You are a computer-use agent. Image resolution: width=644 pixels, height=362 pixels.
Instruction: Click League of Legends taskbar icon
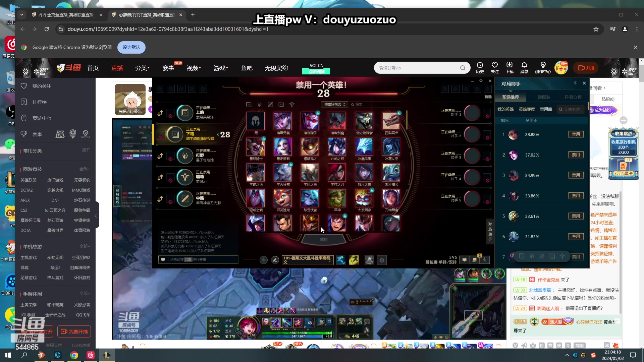click(x=107, y=355)
